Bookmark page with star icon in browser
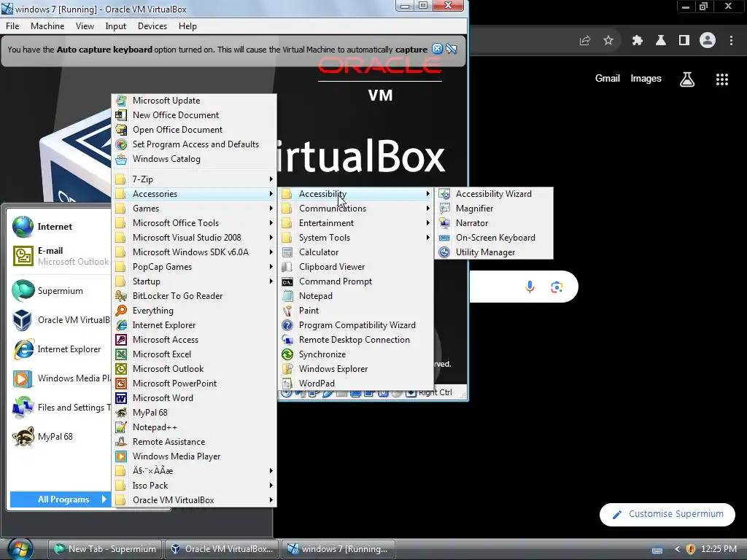 coord(608,41)
